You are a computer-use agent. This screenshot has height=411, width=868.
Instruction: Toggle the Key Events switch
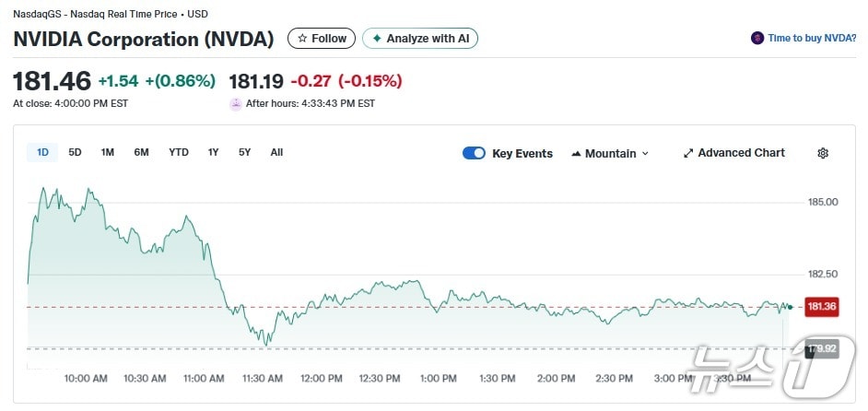coord(474,153)
